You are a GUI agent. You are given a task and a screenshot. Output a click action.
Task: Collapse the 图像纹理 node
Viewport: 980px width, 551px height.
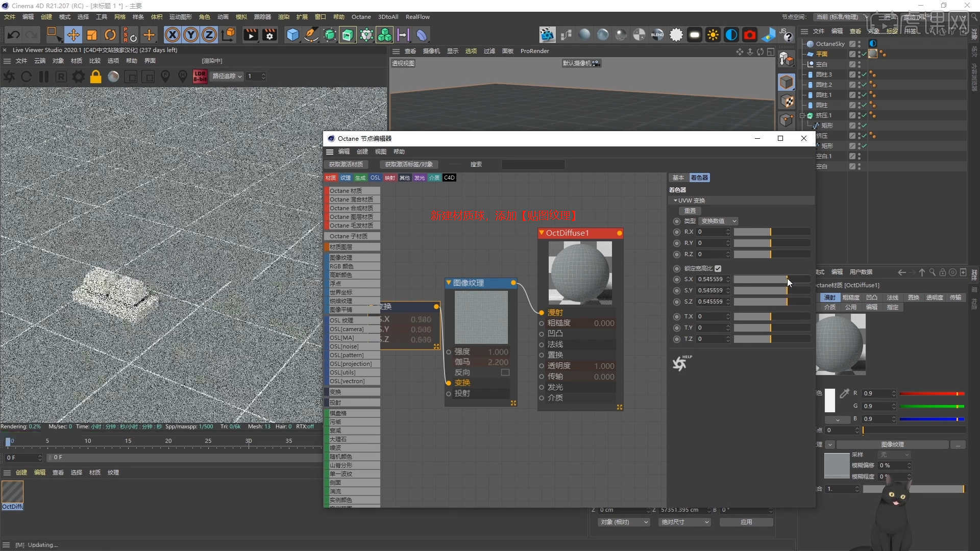(449, 283)
